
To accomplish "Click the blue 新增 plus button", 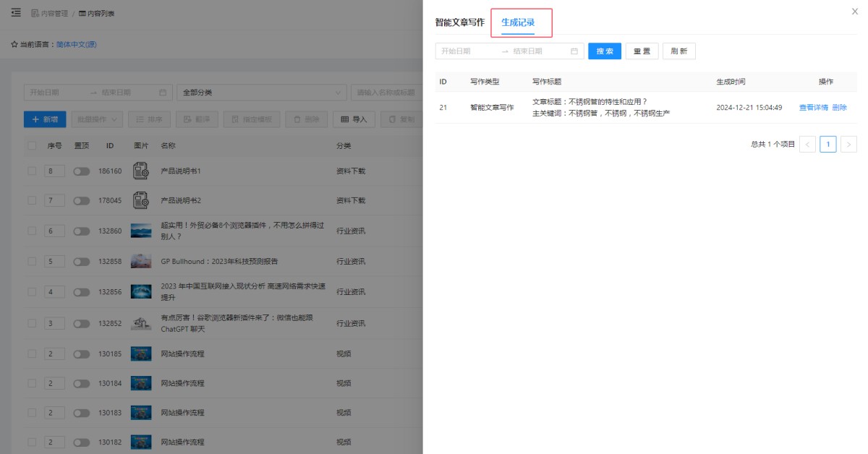I will tap(44, 119).
